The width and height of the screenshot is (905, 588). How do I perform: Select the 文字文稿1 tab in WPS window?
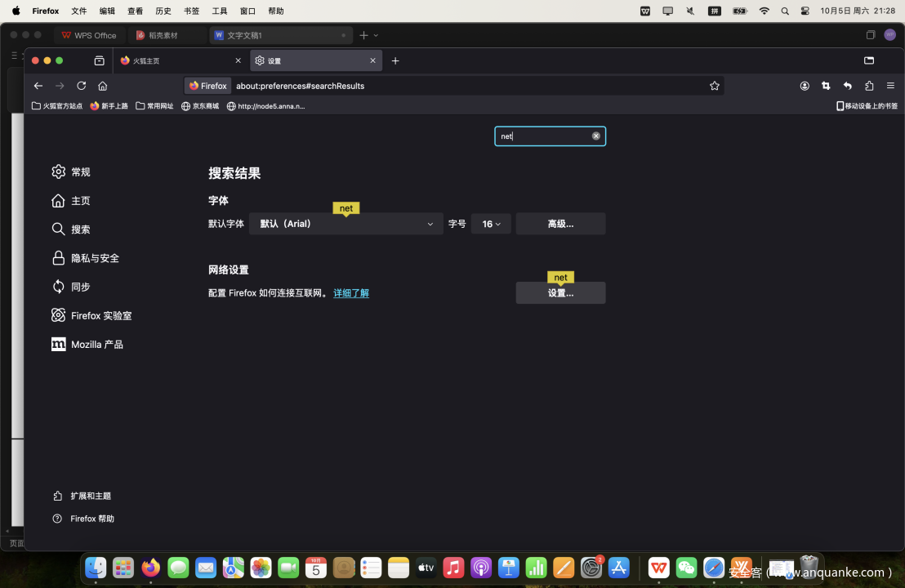pyautogui.click(x=280, y=35)
